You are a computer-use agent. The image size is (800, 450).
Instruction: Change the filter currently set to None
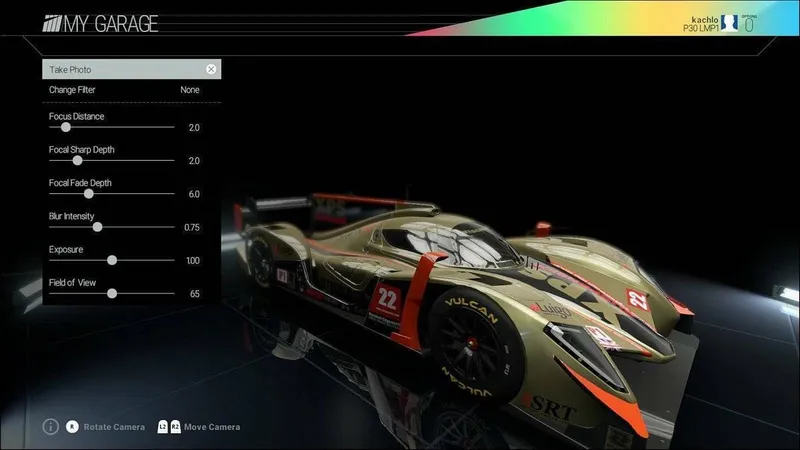coord(190,90)
